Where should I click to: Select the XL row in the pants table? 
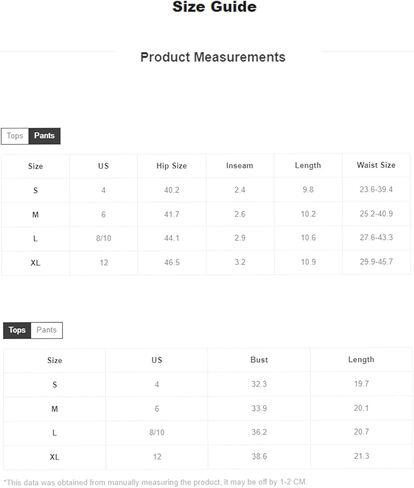point(206,262)
